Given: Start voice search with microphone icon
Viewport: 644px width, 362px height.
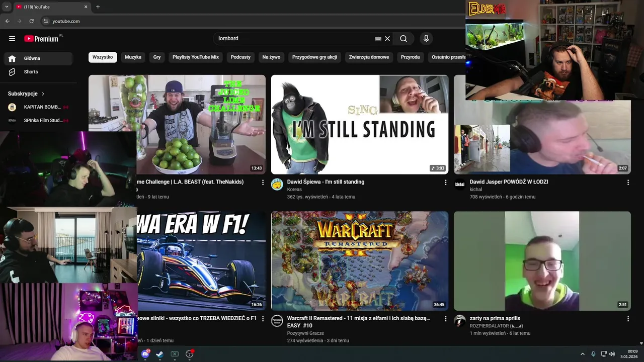Looking at the screenshot, I should pyautogui.click(x=426, y=39).
